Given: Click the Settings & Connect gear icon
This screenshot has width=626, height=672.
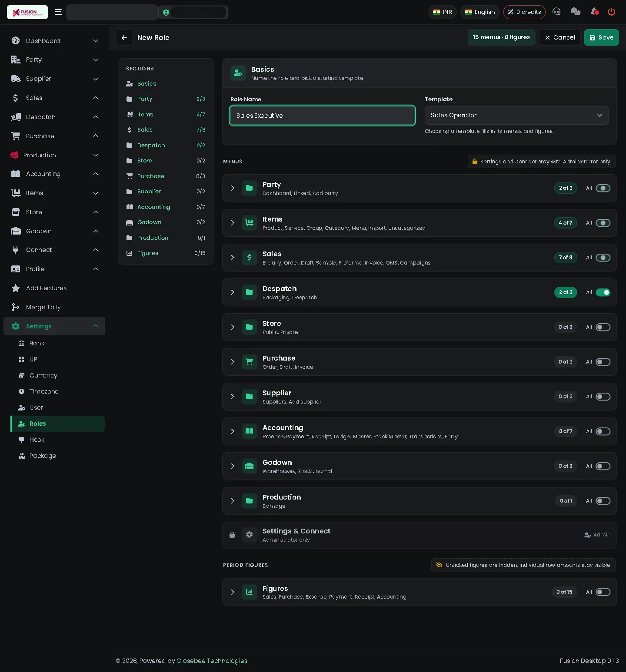Looking at the screenshot, I should point(250,535).
